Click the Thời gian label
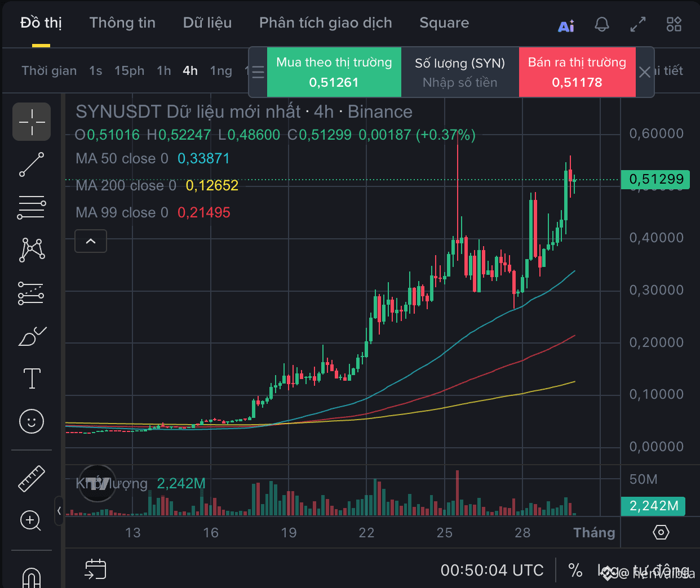 click(x=49, y=71)
